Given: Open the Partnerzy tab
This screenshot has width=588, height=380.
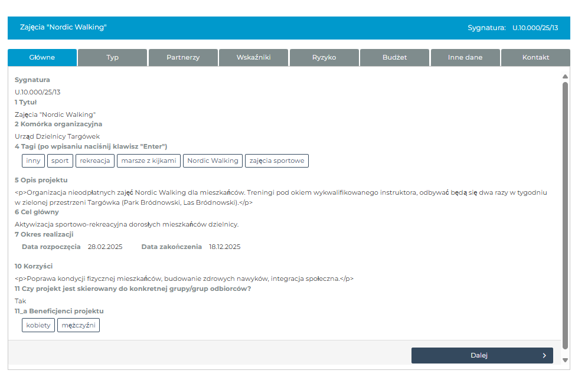Looking at the screenshot, I should 183,58.
